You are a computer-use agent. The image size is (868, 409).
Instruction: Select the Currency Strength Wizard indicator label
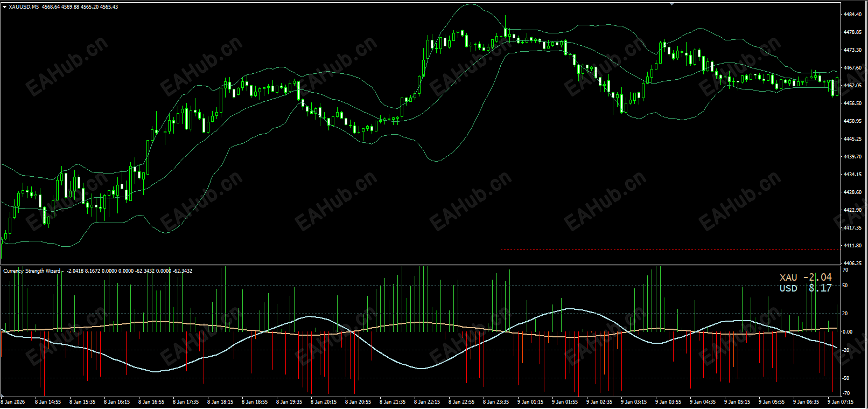point(32,271)
